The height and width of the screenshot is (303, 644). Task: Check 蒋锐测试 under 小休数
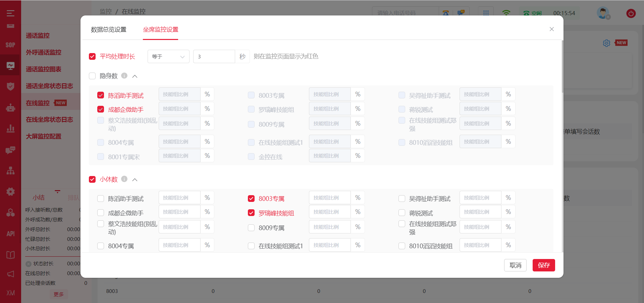pyautogui.click(x=402, y=213)
